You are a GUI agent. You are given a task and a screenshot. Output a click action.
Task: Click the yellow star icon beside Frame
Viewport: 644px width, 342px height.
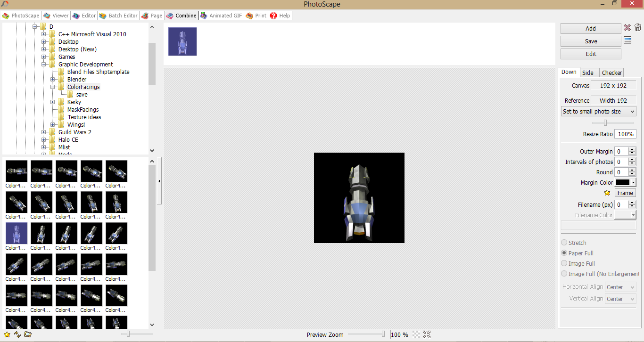click(607, 193)
